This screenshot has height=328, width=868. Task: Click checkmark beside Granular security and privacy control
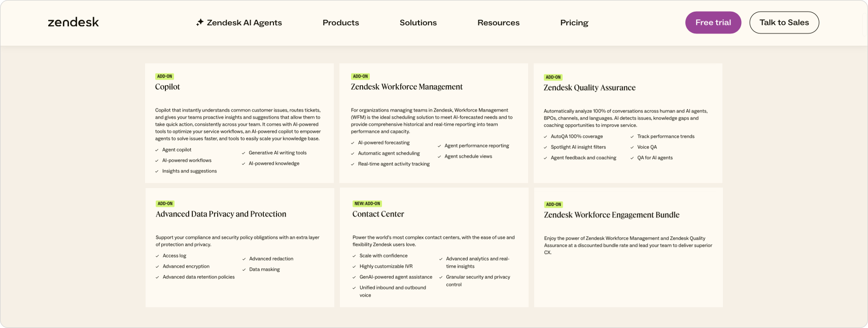(x=441, y=277)
